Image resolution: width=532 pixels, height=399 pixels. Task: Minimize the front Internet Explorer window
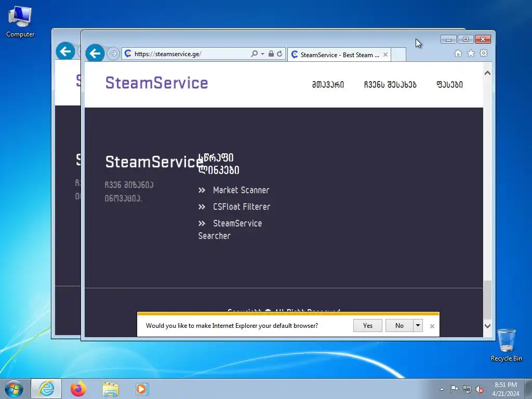click(x=448, y=39)
